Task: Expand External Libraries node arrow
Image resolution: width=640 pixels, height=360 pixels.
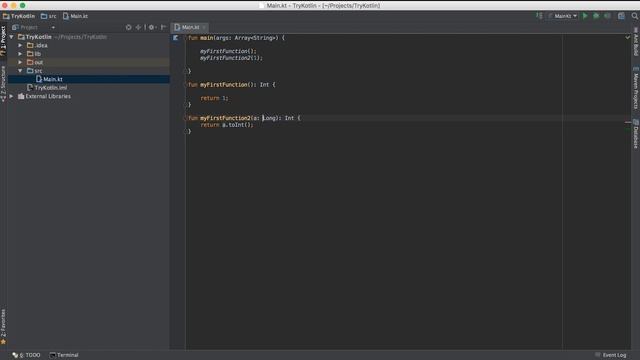Action: 11,96
